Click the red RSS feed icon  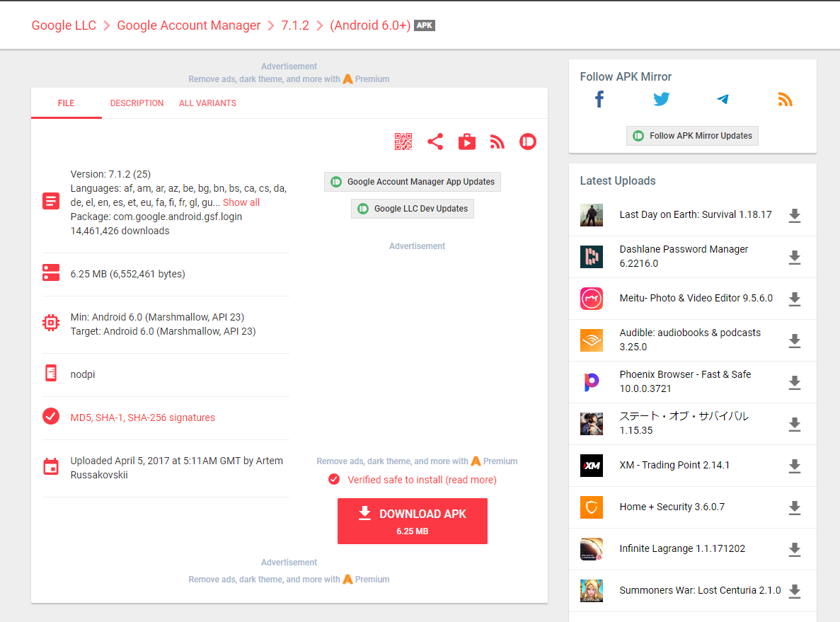(x=497, y=142)
